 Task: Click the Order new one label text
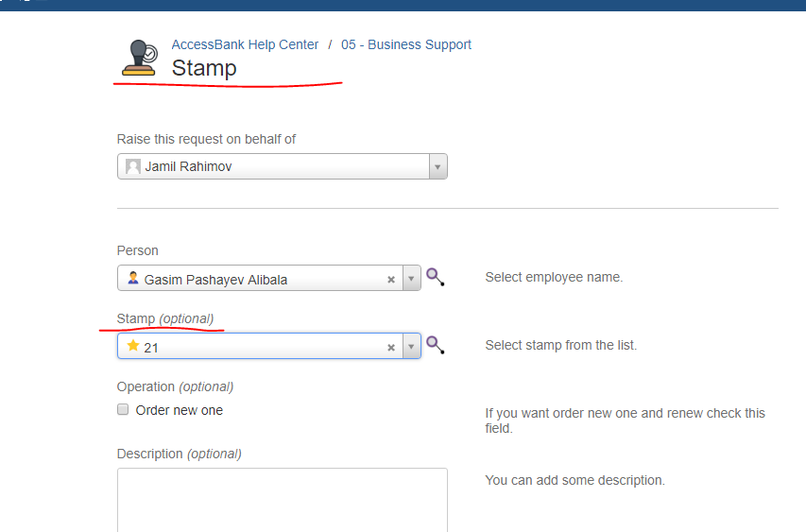tap(180, 410)
